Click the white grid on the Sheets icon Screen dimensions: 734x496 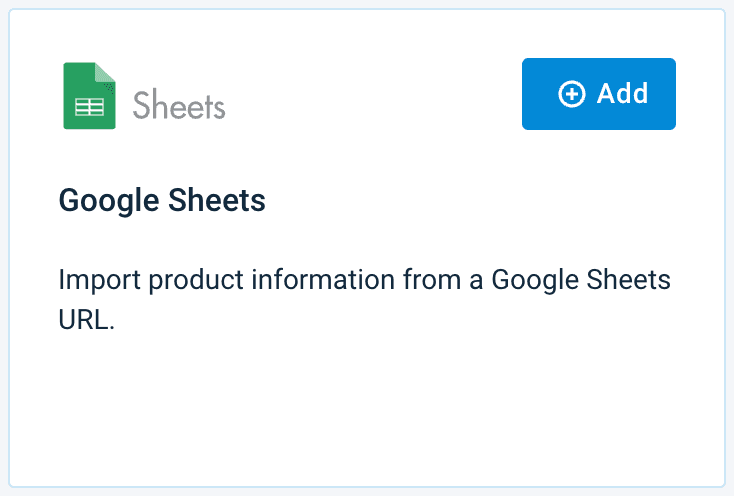tap(90, 106)
